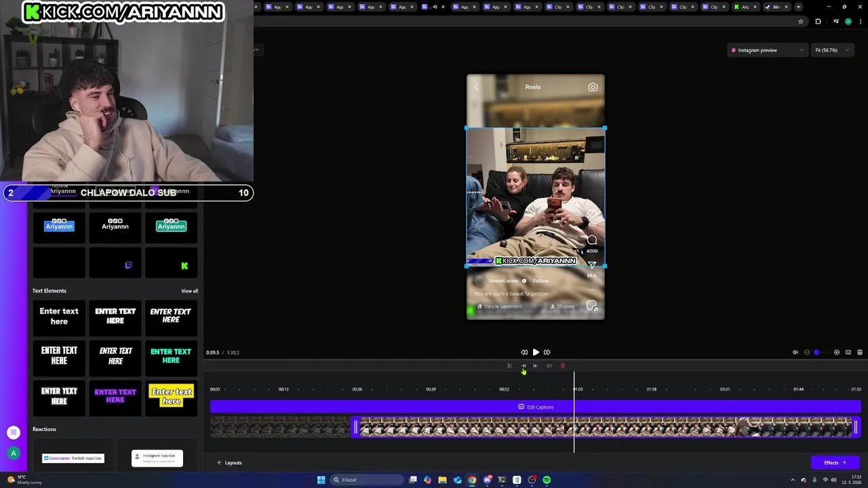Open the weather widget on taskbar
868x488 pixels.
[x=24, y=480]
